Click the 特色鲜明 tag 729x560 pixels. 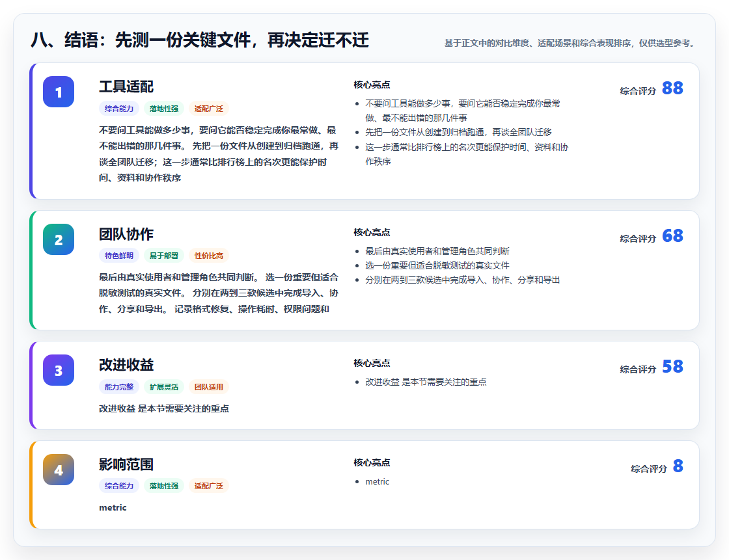119,256
